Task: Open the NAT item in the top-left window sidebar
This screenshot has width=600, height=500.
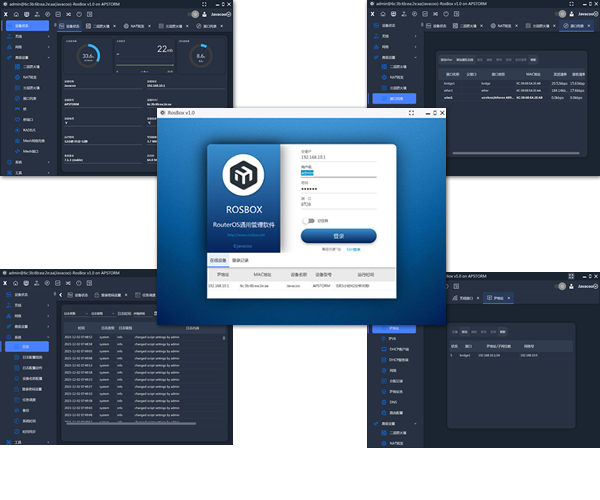Action: click(29, 77)
